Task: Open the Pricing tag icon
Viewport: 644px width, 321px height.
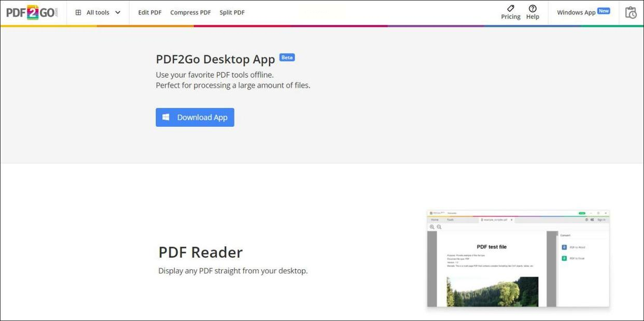Action: click(x=511, y=8)
